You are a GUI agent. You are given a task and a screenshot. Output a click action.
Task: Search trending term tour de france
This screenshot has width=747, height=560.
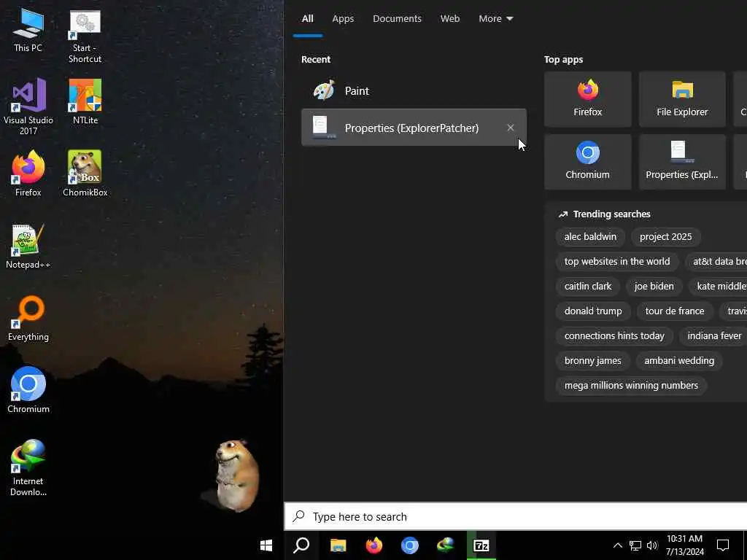pos(675,311)
